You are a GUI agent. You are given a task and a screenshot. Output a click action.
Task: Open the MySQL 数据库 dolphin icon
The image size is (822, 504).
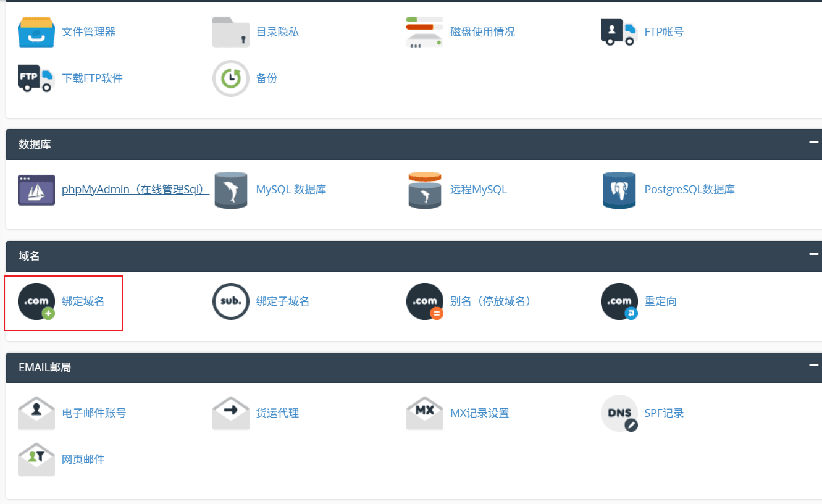pyautogui.click(x=231, y=190)
